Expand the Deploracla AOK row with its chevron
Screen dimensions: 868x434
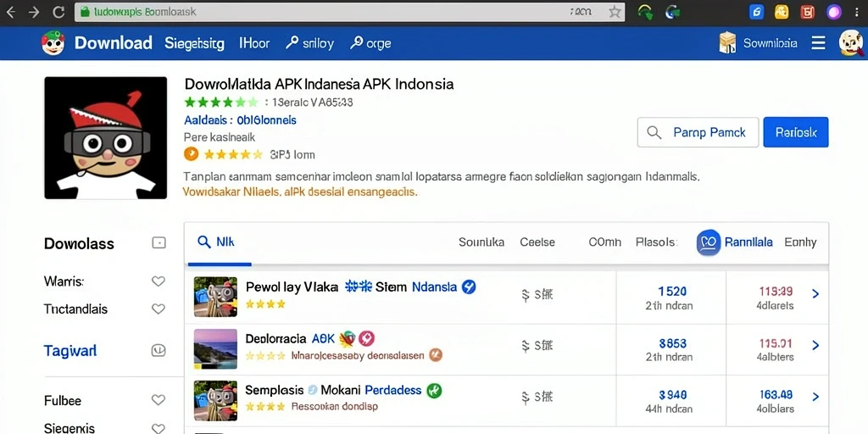815,346
